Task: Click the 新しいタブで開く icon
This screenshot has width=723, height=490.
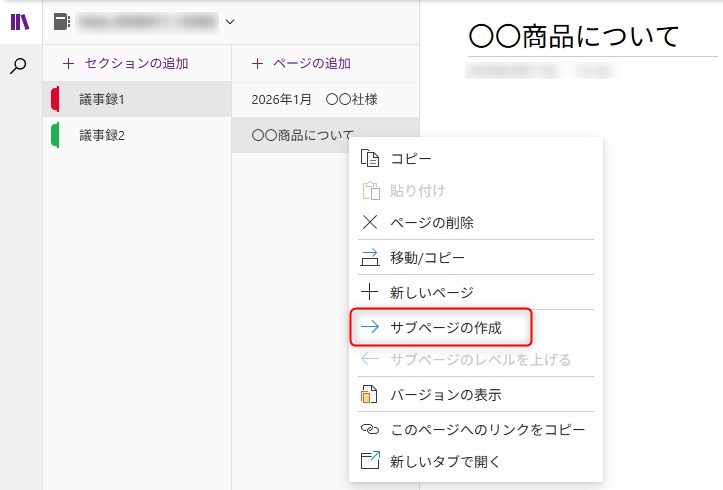Action: [x=370, y=461]
